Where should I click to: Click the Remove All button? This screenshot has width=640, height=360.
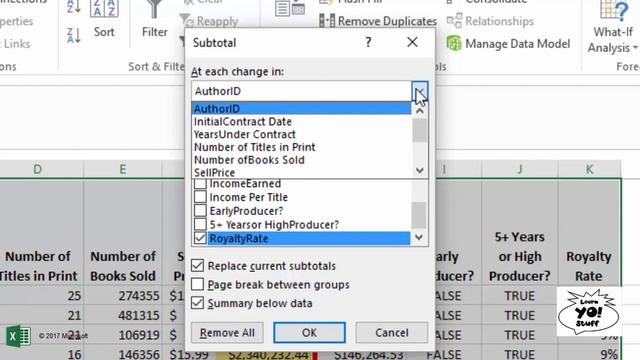pyautogui.click(x=227, y=333)
